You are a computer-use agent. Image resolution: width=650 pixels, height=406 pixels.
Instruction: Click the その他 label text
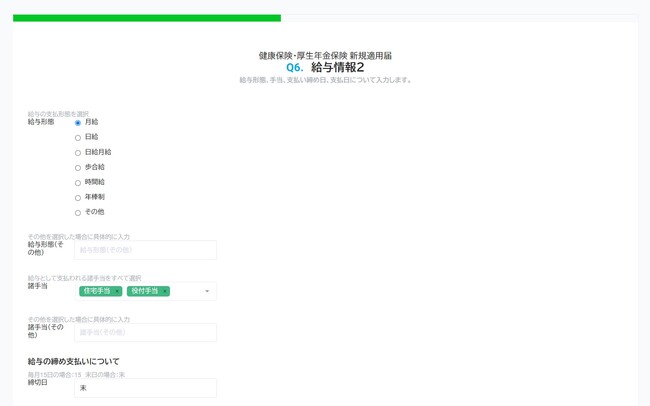[94, 212]
